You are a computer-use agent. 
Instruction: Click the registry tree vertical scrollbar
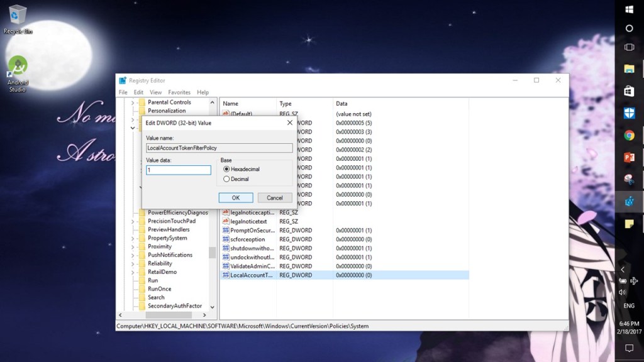213,252
